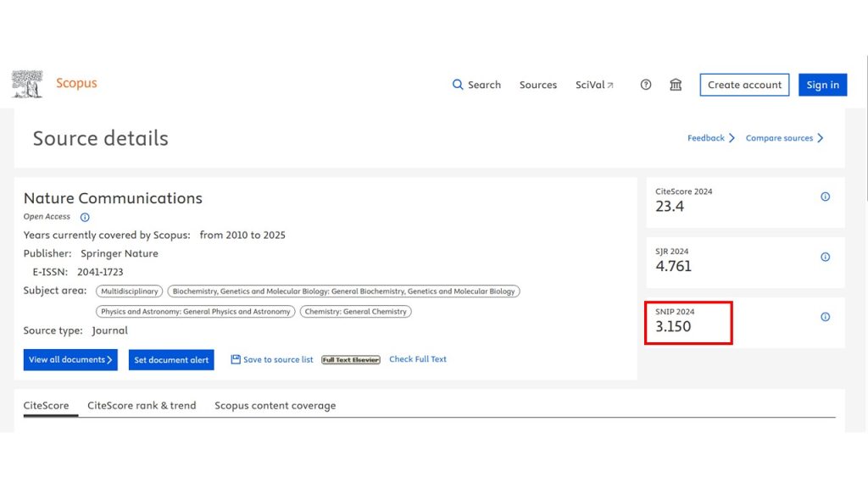Screen dimensions: 868x488
Task: Click the Open Access info icon
Action: [85, 217]
